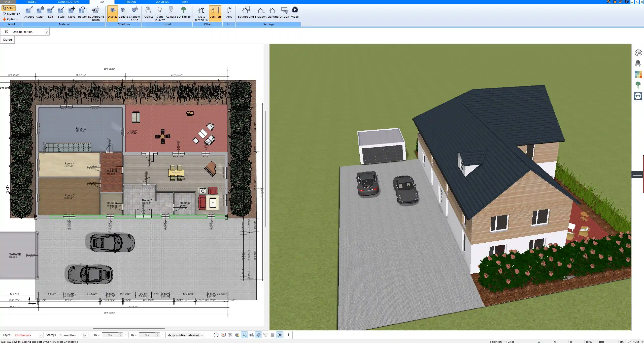Click the camera icon in bottom toolbar
Image resolution: width=644 pixels, height=343 pixels.
[x=230, y=335]
